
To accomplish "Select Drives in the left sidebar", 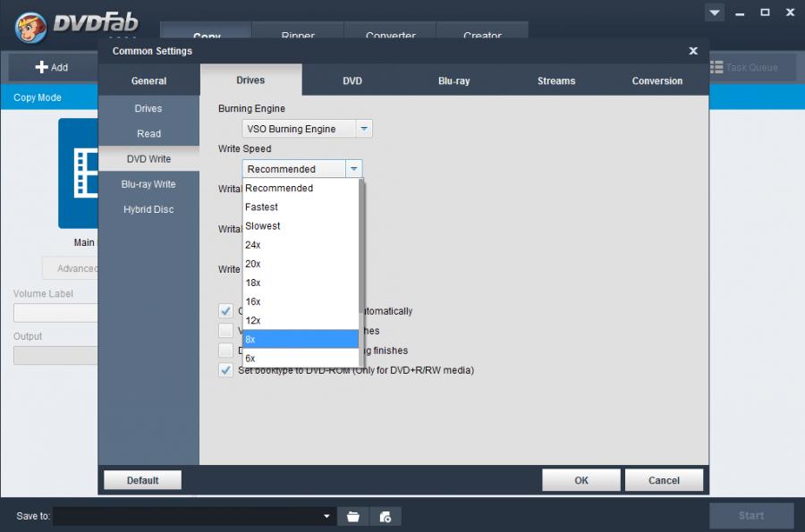I will point(148,108).
